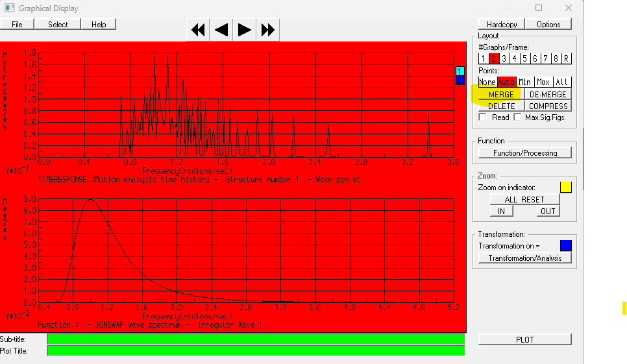This screenshot has height=364, width=627.
Task: Set graphs per frame to 1
Action: pos(483,59)
